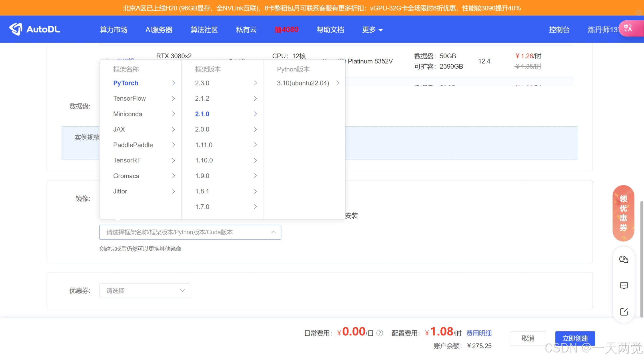Select PyTorch in the framework list
The width and height of the screenshot is (644, 359).
[125, 83]
